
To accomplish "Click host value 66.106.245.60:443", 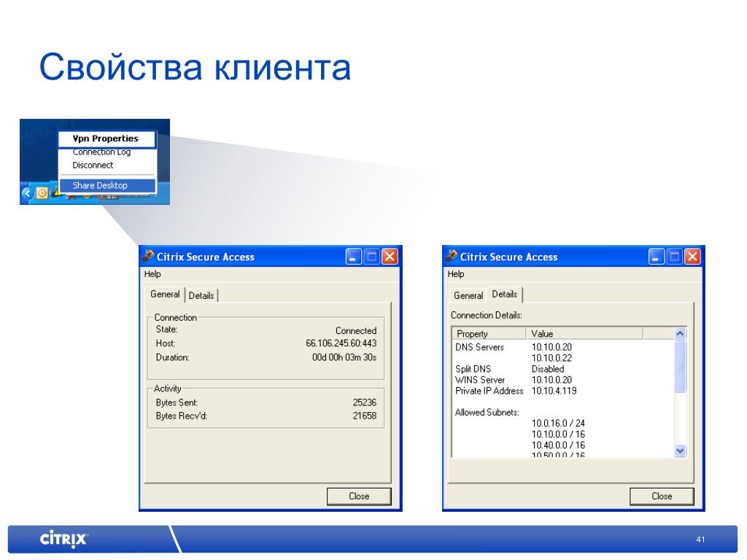I will tap(341, 343).
